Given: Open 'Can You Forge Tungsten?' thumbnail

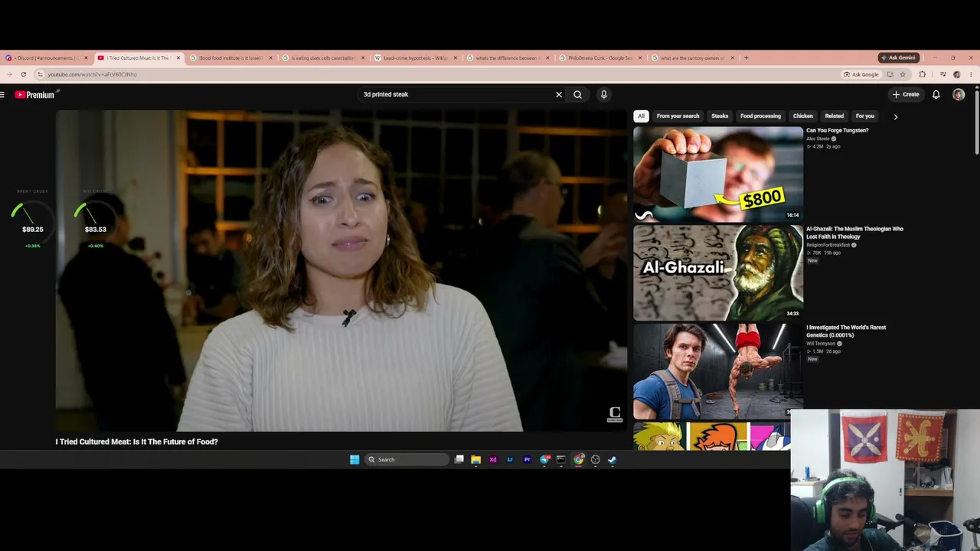Looking at the screenshot, I should tap(718, 174).
